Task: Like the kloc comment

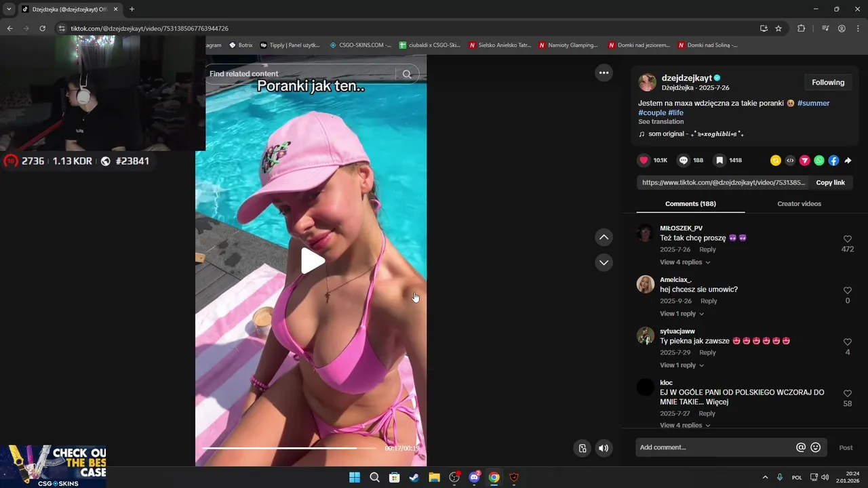Action: pos(848,394)
